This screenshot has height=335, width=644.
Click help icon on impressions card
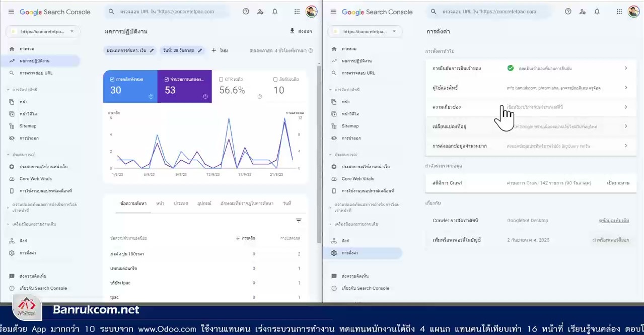(x=205, y=97)
